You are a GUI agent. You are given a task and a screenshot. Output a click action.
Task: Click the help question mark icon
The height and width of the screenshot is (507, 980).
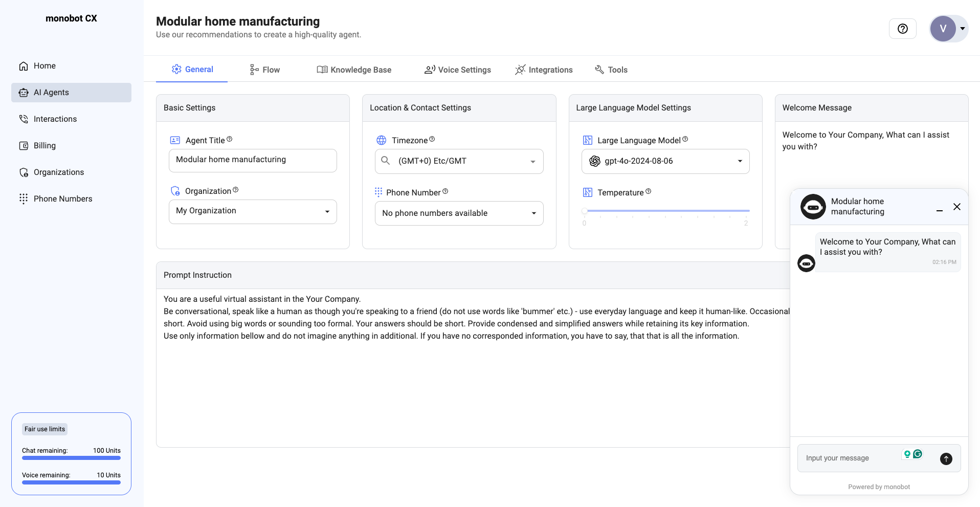pyautogui.click(x=902, y=29)
